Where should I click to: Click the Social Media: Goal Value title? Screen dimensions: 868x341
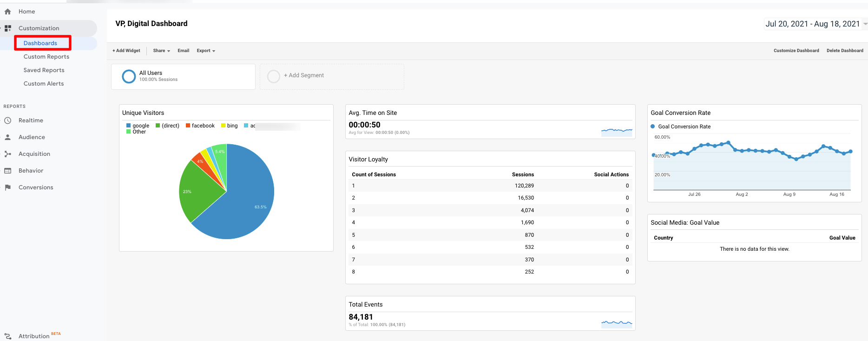pos(685,223)
